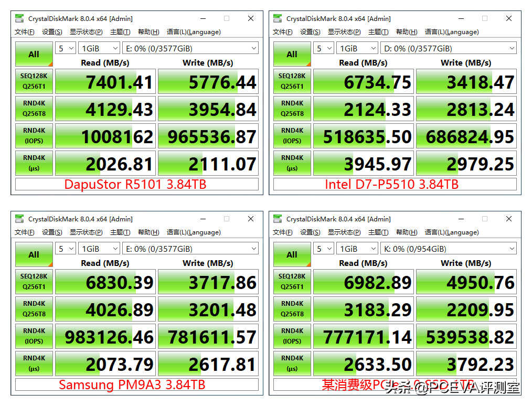Run All tests in the K: drive window
This screenshot has height=406, width=532.
(x=292, y=254)
